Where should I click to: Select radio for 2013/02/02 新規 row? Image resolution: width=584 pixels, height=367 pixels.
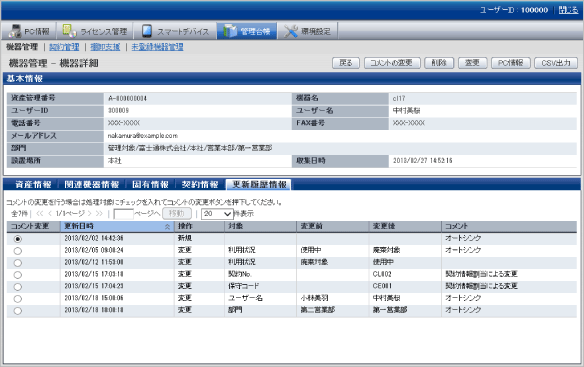tap(18, 239)
